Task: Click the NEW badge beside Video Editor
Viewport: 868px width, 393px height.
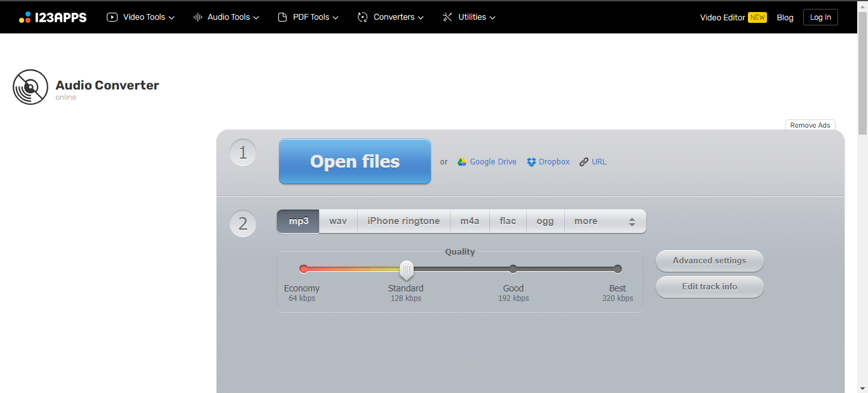Action: click(757, 18)
